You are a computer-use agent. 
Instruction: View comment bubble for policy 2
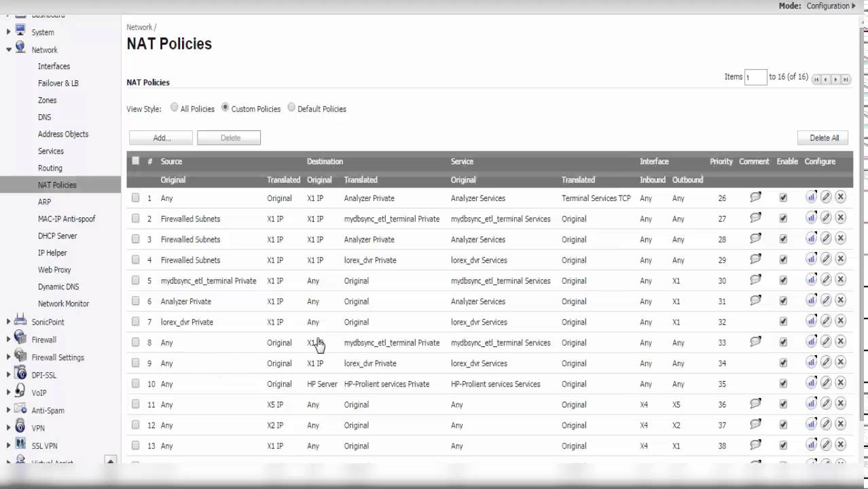pos(755,218)
